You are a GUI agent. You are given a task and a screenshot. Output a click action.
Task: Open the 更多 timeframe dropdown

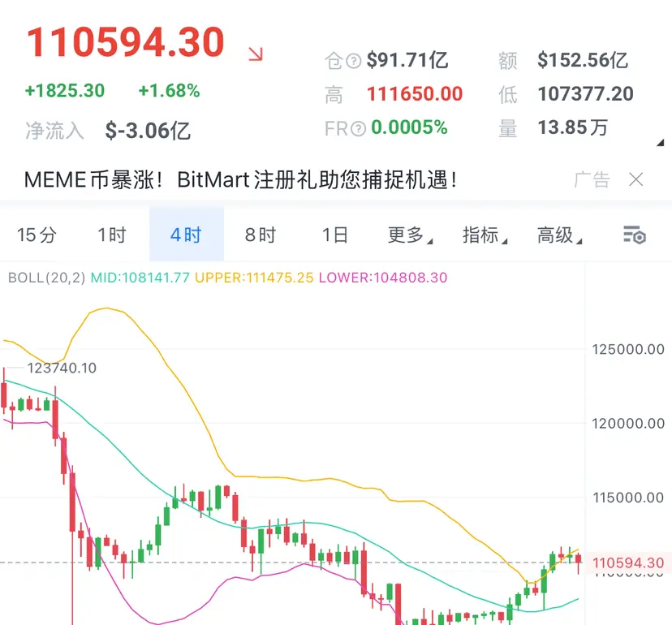410,235
